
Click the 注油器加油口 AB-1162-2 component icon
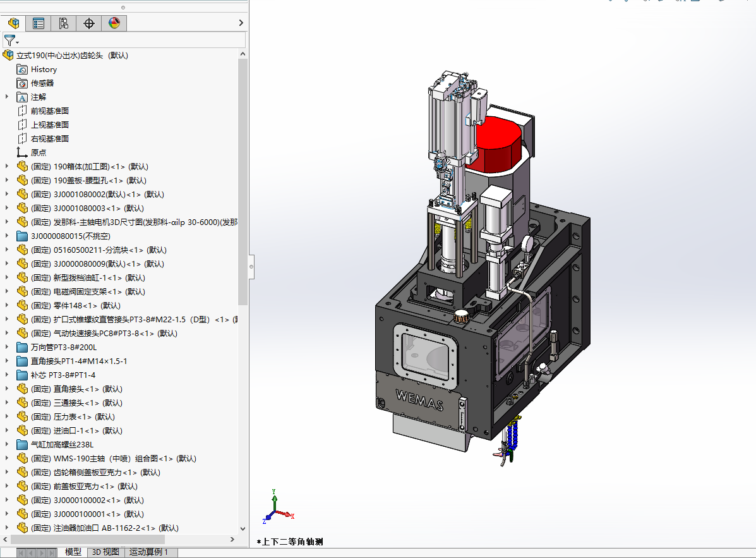point(22,528)
